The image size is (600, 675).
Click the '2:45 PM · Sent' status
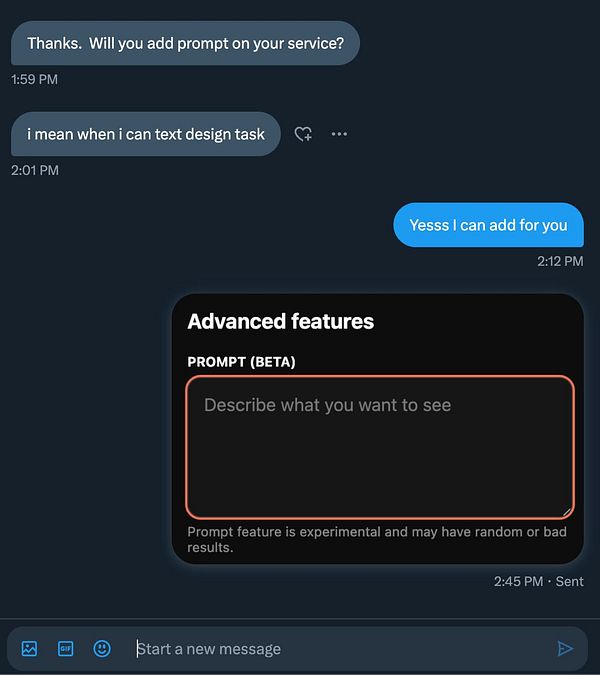[538, 581]
